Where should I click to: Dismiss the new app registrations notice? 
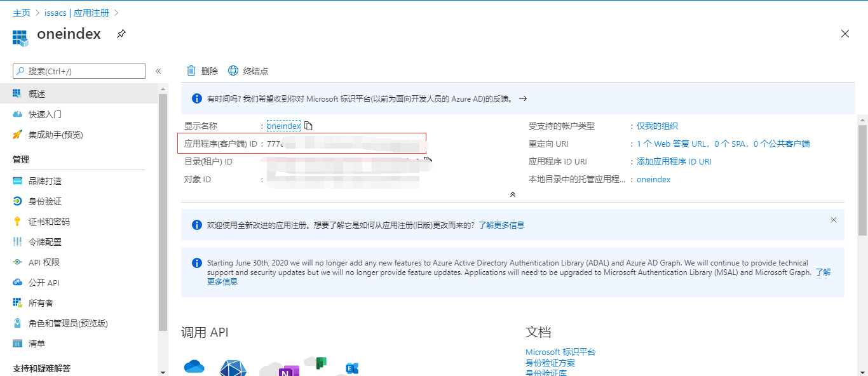(x=834, y=220)
